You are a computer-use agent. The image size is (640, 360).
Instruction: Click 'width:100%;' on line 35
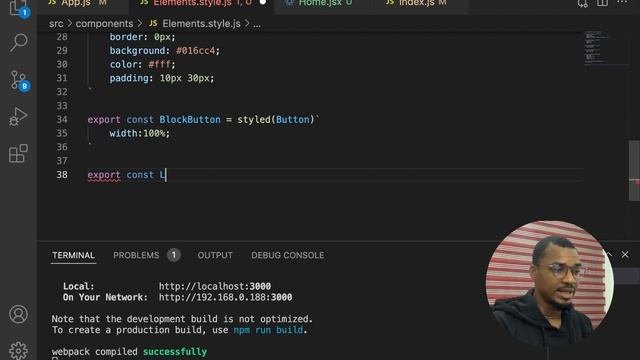[140, 133]
